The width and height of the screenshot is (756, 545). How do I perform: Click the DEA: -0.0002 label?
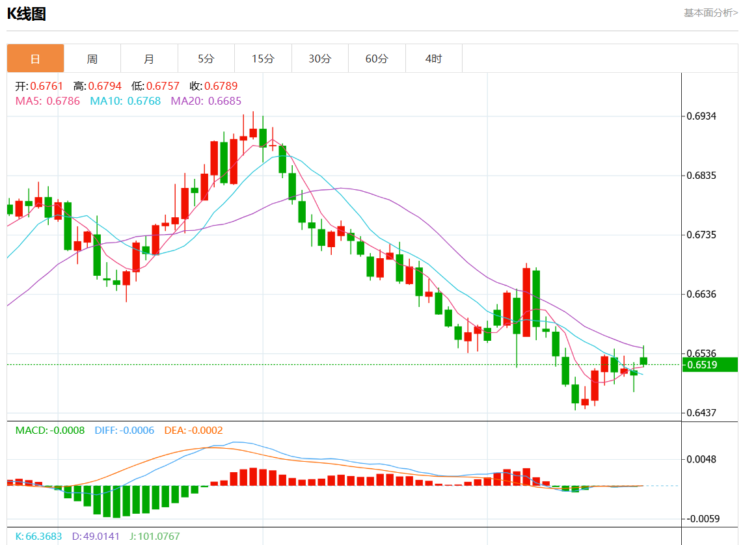pyautogui.click(x=193, y=431)
